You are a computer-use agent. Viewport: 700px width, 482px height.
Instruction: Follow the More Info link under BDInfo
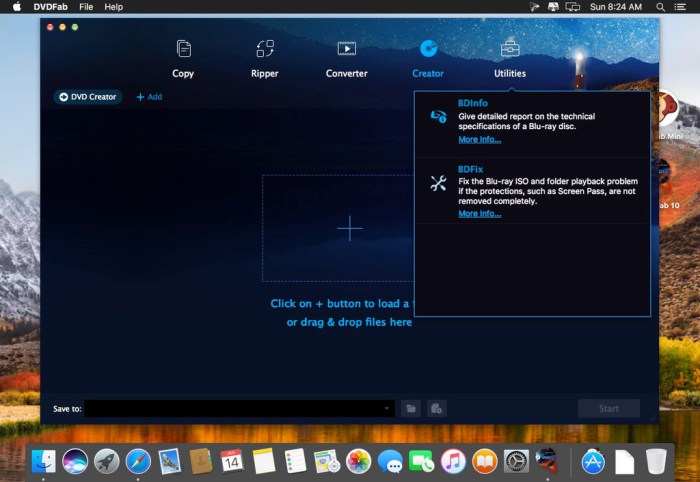click(x=479, y=139)
